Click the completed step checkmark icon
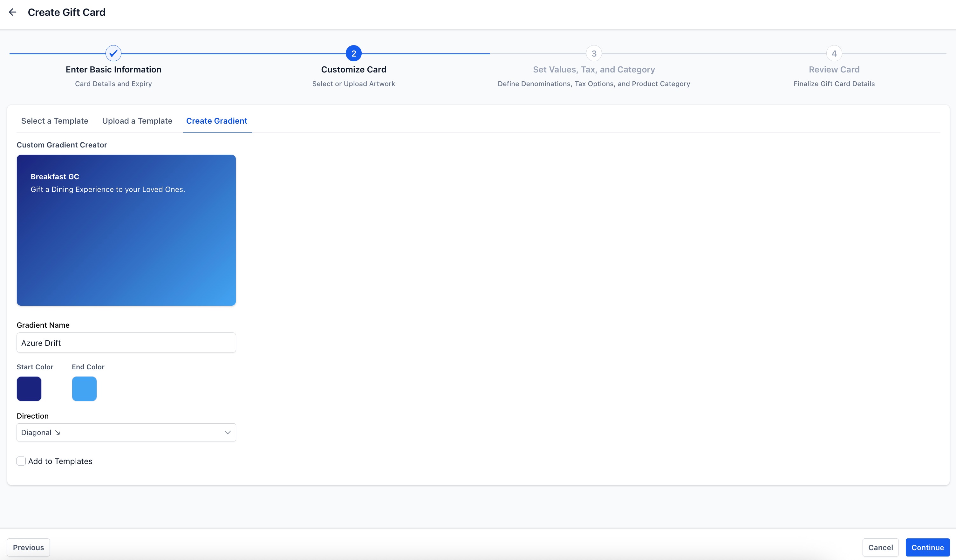Image resolution: width=956 pixels, height=560 pixels. coord(113,53)
